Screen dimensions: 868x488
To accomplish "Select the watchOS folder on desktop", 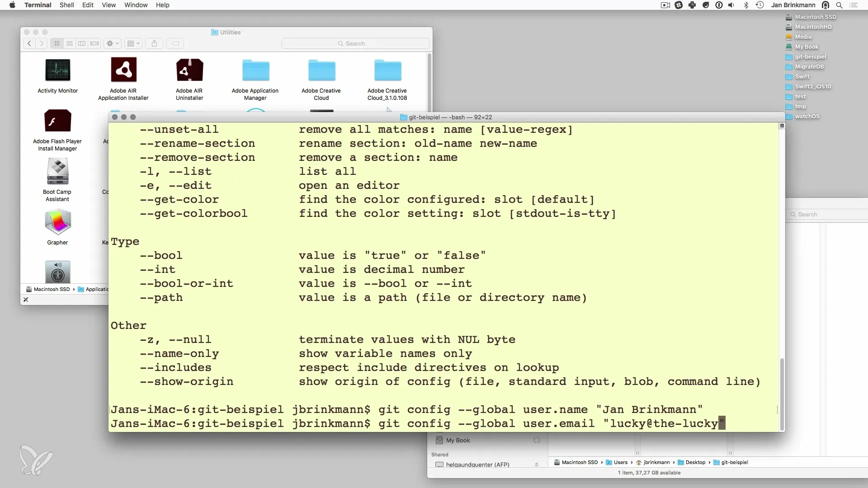I will click(x=802, y=117).
